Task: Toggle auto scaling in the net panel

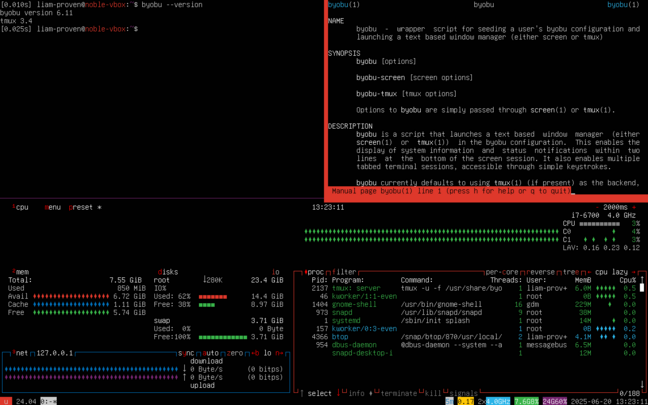Action: 209,353
